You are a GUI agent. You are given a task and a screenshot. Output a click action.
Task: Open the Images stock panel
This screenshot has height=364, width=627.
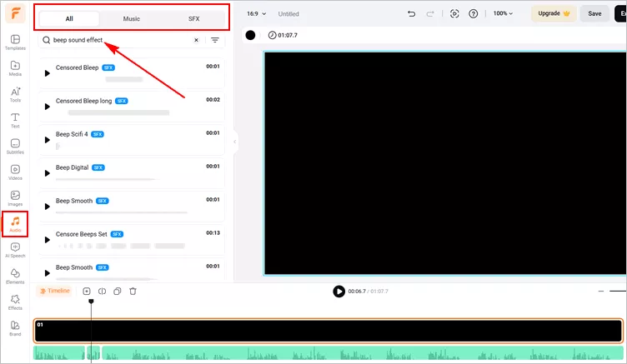click(15, 198)
